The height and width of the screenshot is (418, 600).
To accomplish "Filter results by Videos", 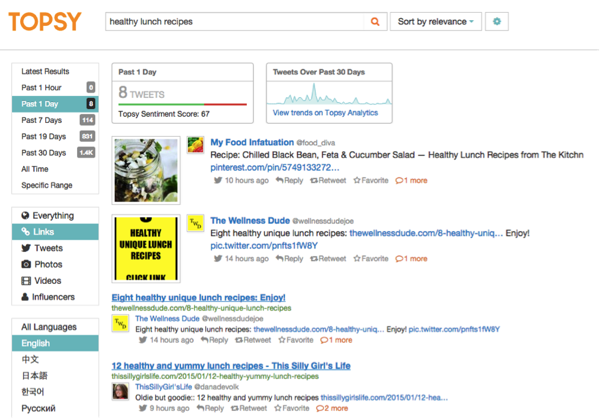I will point(55,281).
